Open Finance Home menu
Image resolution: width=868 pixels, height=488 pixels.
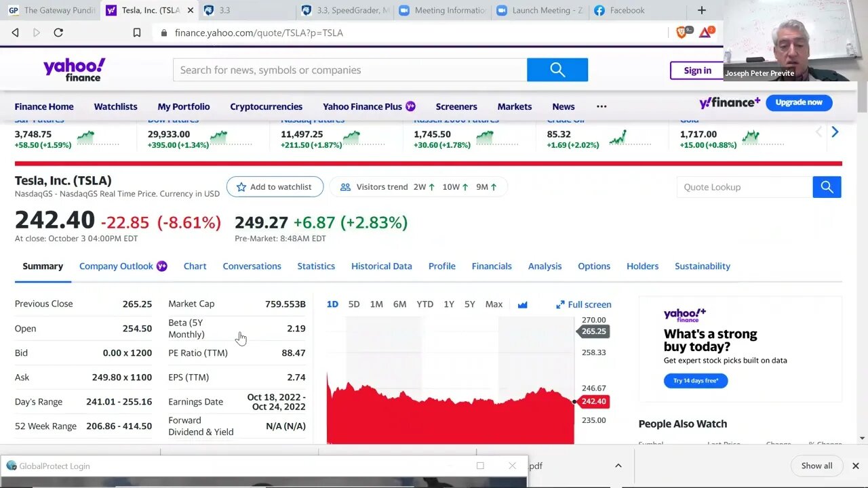(x=44, y=106)
